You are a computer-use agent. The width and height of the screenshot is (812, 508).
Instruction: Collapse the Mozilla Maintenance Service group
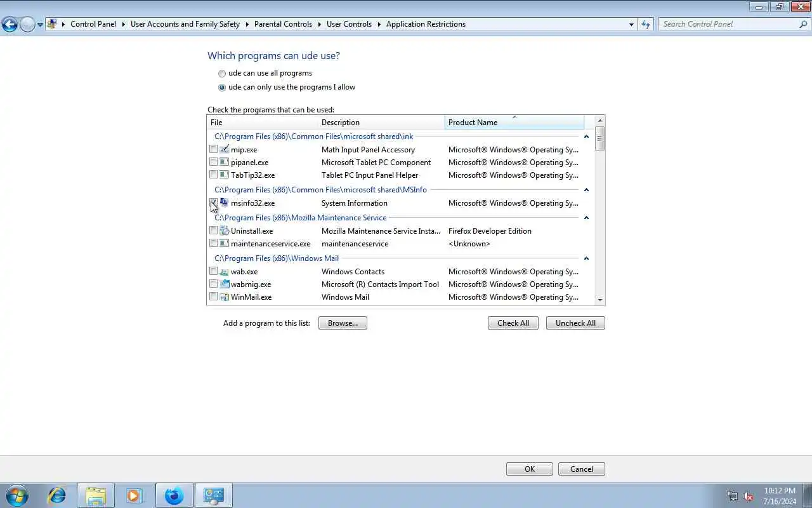click(586, 218)
